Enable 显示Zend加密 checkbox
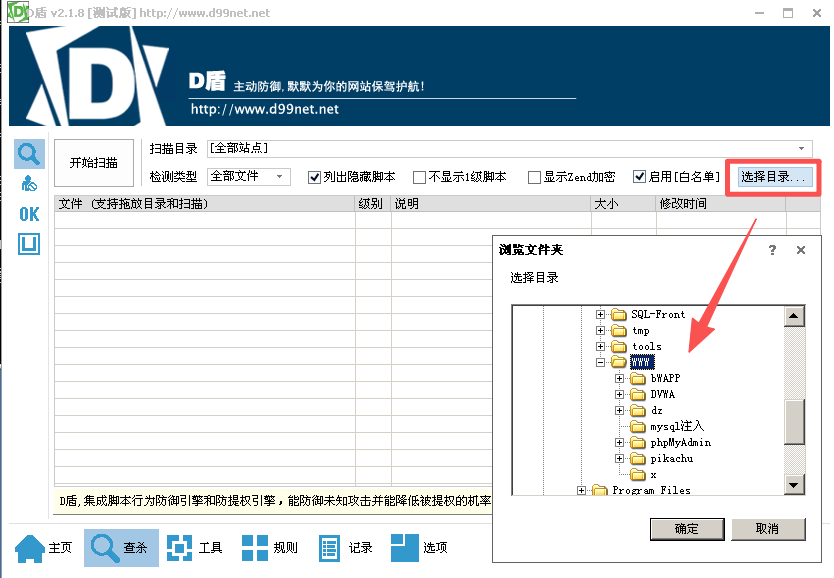This screenshot has width=834, height=578. click(x=534, y=177)
